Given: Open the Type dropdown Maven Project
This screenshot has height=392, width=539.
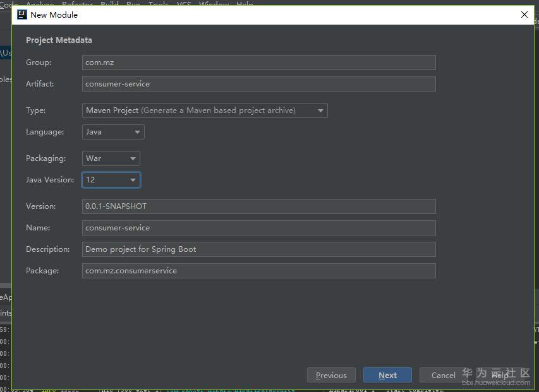Looking at the screenshot, I should (x=205, y=110).
